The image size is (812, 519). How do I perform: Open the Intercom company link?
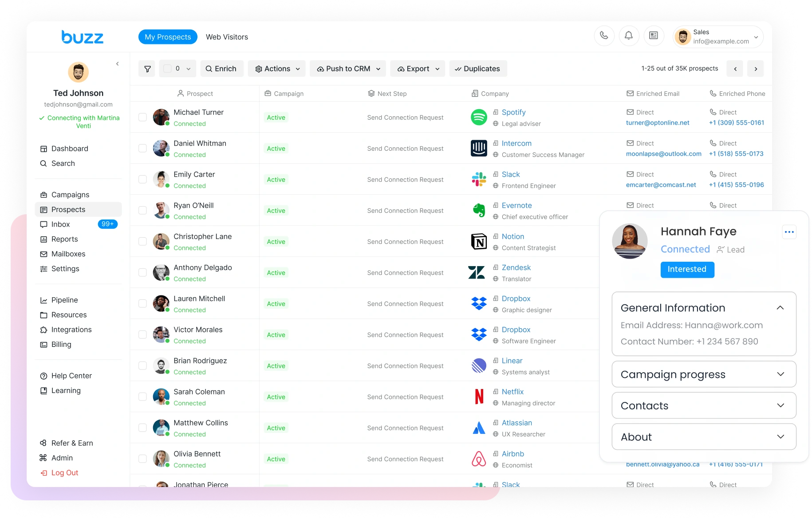516,144
